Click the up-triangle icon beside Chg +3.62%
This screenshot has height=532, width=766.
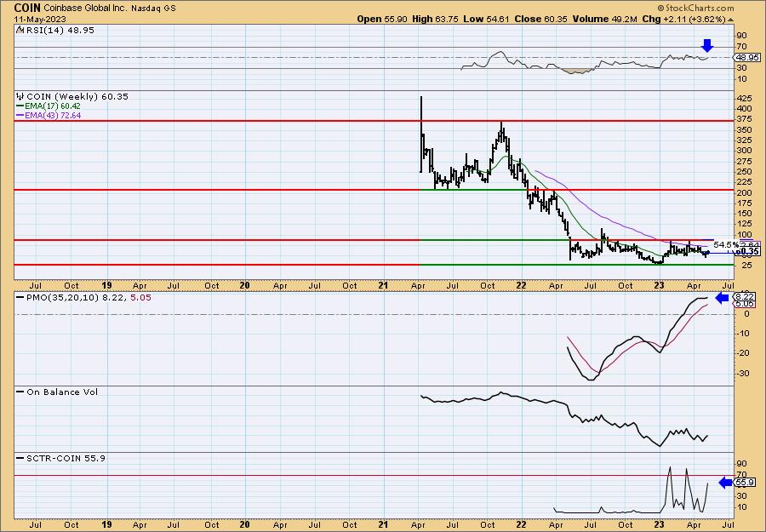coord(731,20)
